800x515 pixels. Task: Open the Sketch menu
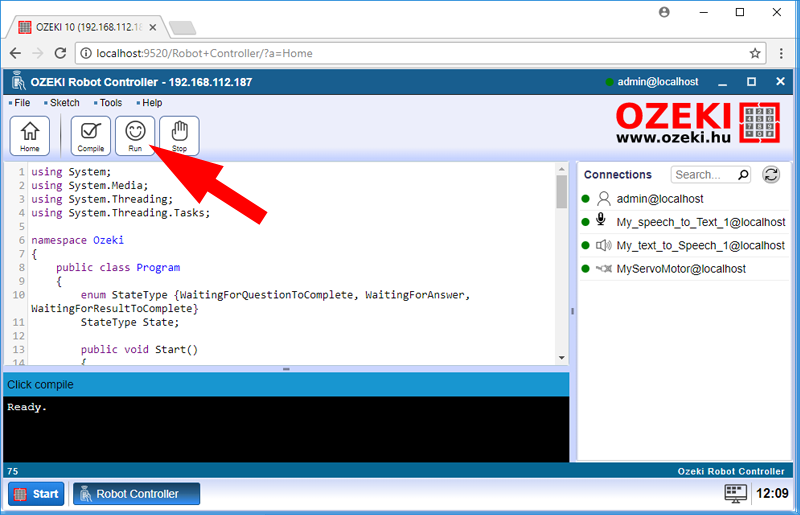pyautogui.click(x=64, y=103)
